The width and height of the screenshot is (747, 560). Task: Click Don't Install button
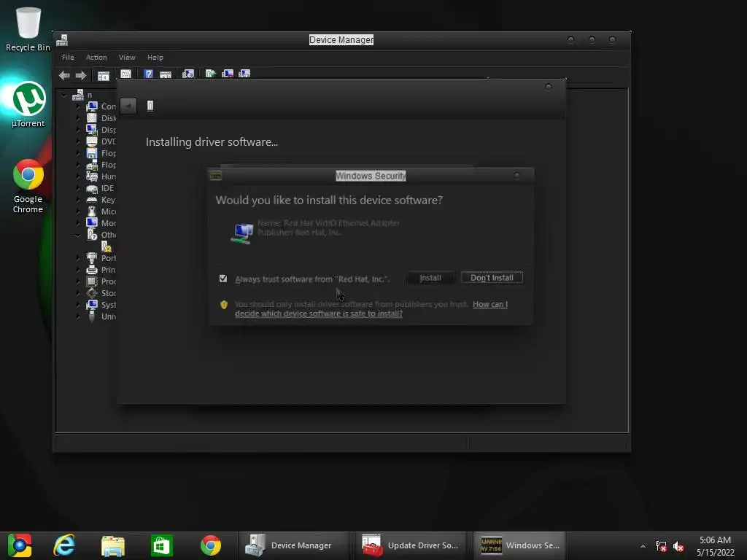coord(492,278)
